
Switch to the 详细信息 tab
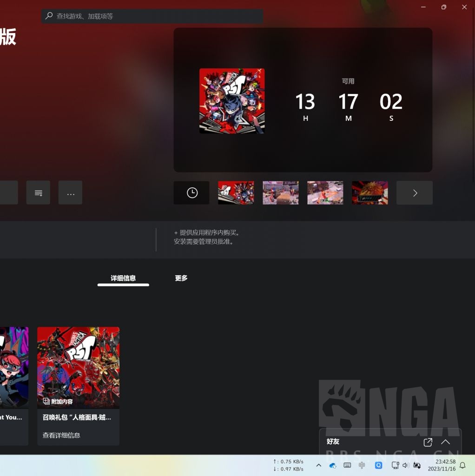(123, 278)
